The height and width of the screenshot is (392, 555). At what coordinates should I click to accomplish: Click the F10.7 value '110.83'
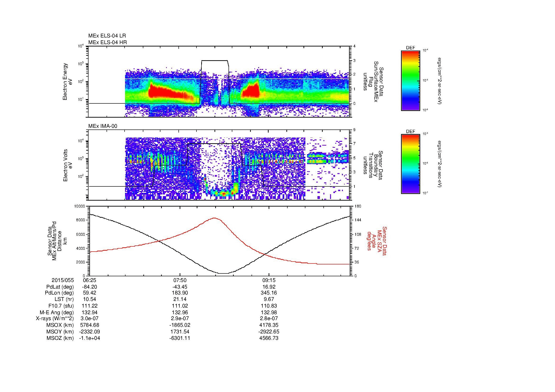269,306
